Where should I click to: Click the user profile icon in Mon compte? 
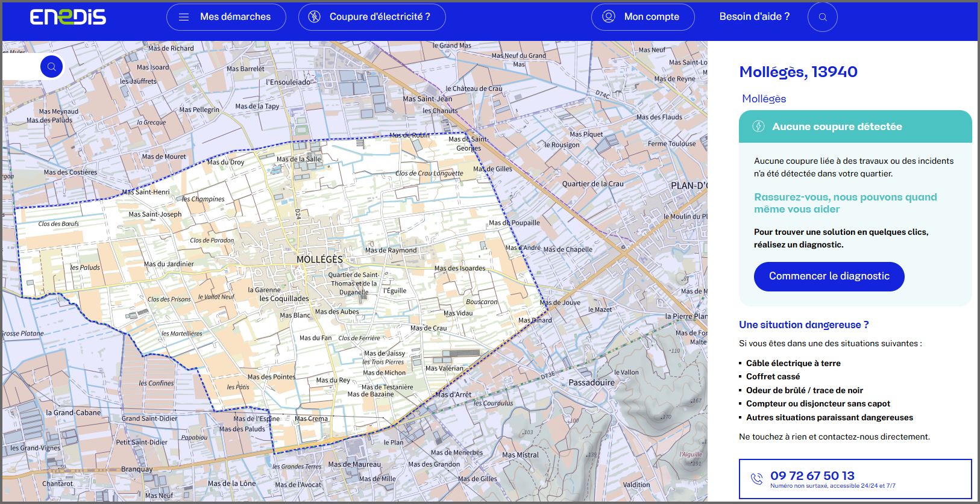tap(609, 17)
